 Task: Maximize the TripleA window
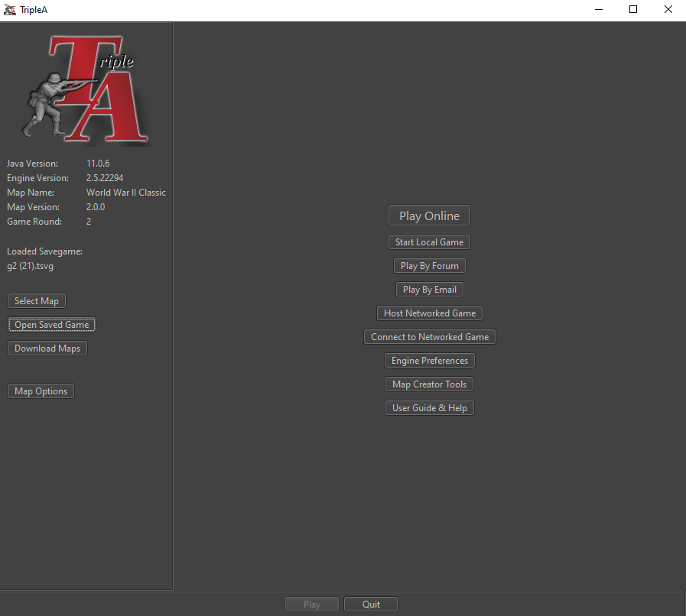click(x=633, y=10)
